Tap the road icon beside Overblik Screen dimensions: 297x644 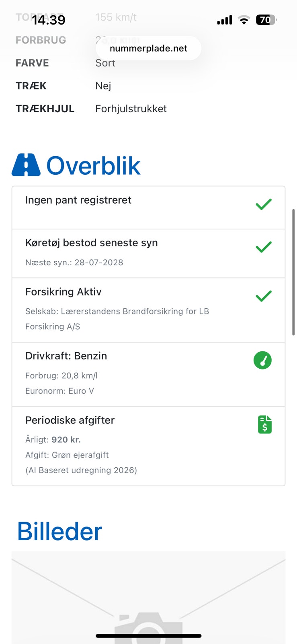pos(26,165)
